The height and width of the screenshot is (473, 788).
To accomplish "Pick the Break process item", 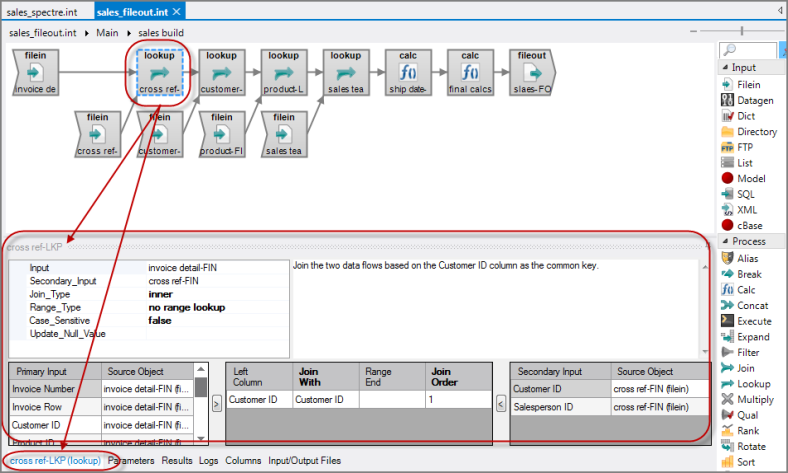I will click(x=742, y=274).
